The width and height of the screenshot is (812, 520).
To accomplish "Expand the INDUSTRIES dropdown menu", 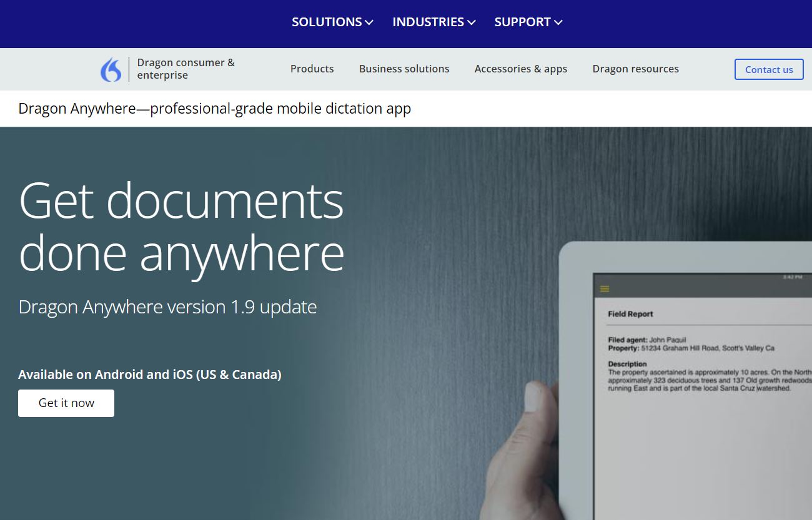I will (x=434, y=22).
